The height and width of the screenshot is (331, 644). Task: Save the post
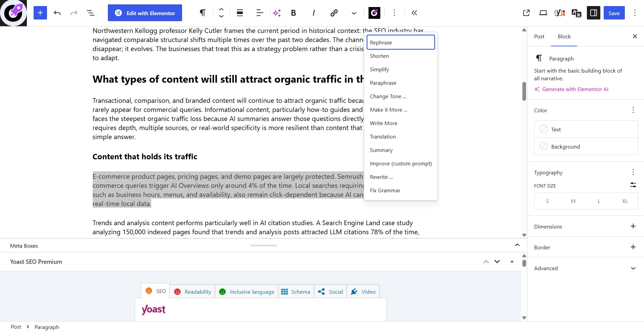click(614, 13)
